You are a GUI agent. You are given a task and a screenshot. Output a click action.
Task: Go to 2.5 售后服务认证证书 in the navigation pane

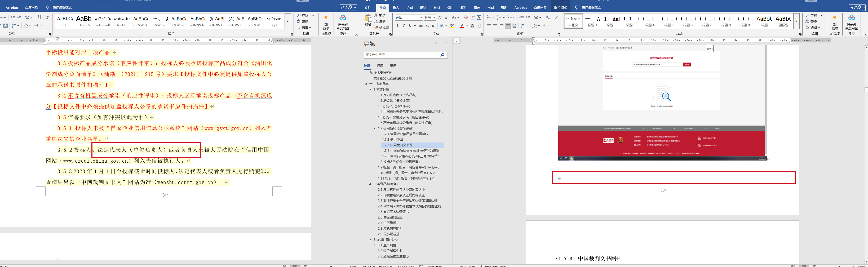pyautogui.click(x=393, y=212)
